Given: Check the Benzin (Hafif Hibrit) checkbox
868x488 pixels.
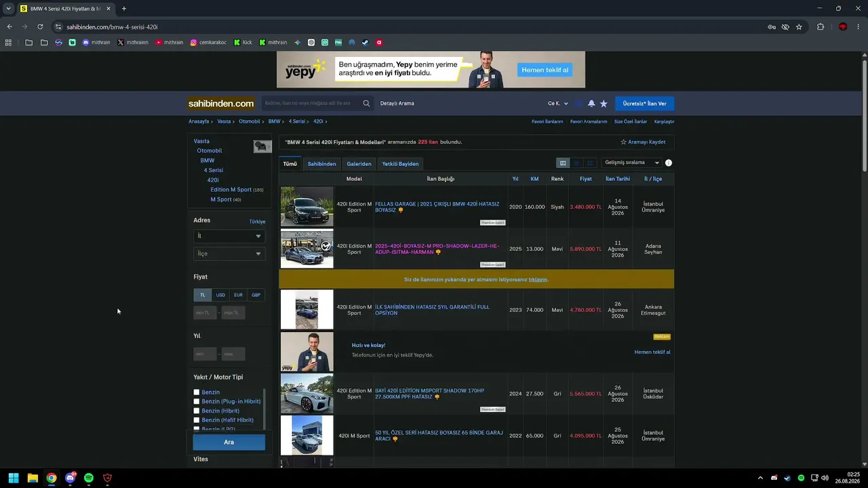Looking at the screenshot, I should coord(197,420).
